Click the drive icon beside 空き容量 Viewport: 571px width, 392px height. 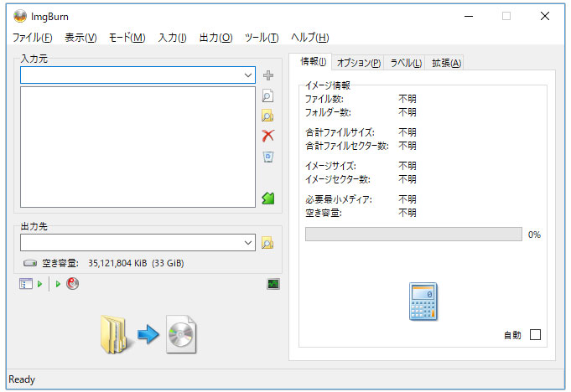click(30, 263)
